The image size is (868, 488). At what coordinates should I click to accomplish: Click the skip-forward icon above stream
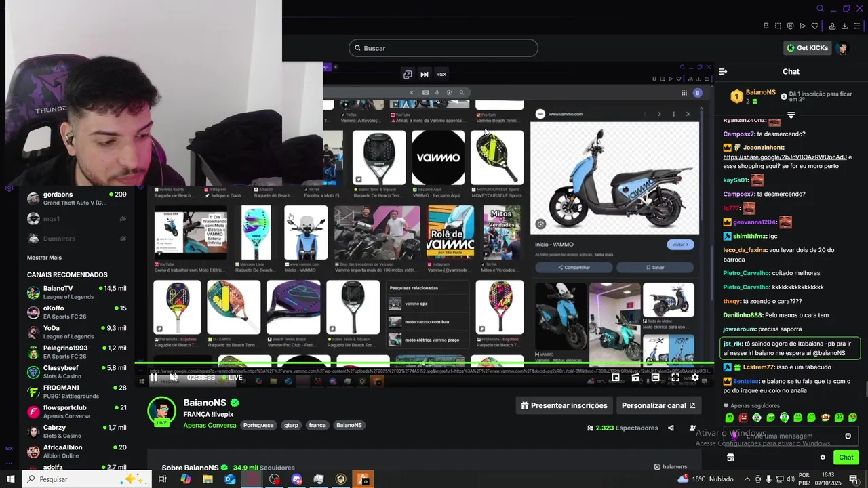point(425,75)
